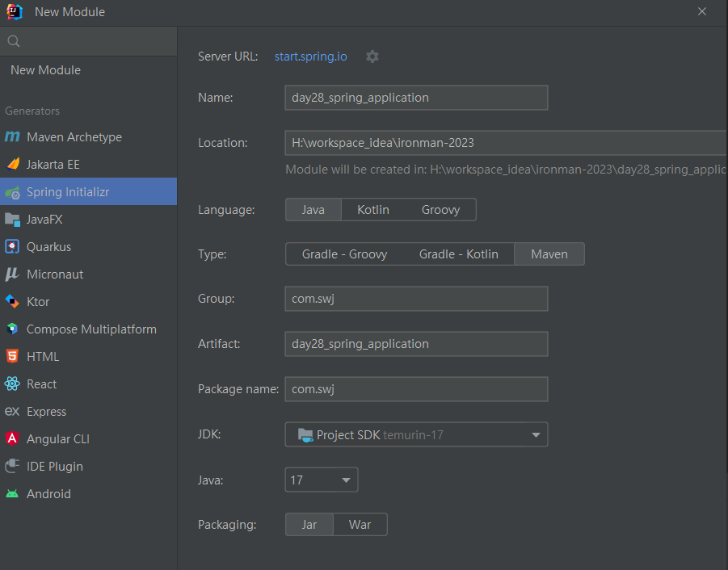Viewport: 728px width, 570px height.
Task: Open server URL settings gear
Action: click(x=372, y=57)
